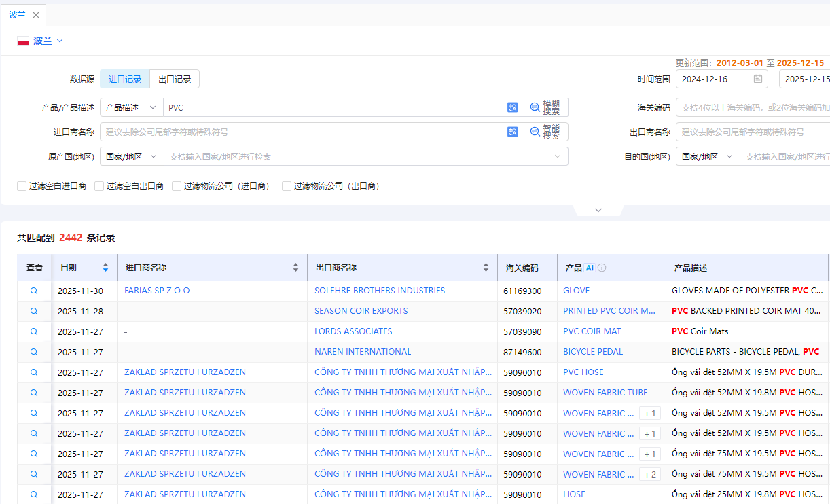Viewport: 830px width, 504px height.
Task: Open the 原产国 国家/地区 dropdown
Action: click(130, 156)
